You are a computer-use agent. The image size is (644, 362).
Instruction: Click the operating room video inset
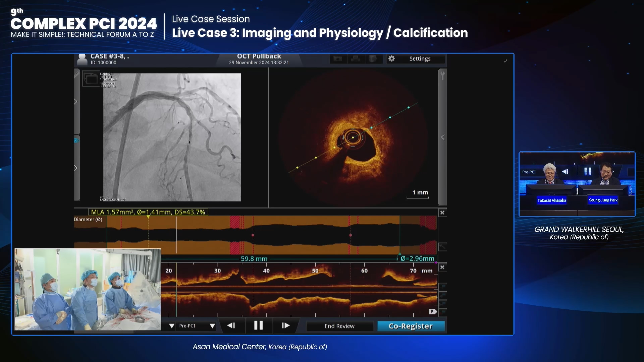[x=88, y=289]
